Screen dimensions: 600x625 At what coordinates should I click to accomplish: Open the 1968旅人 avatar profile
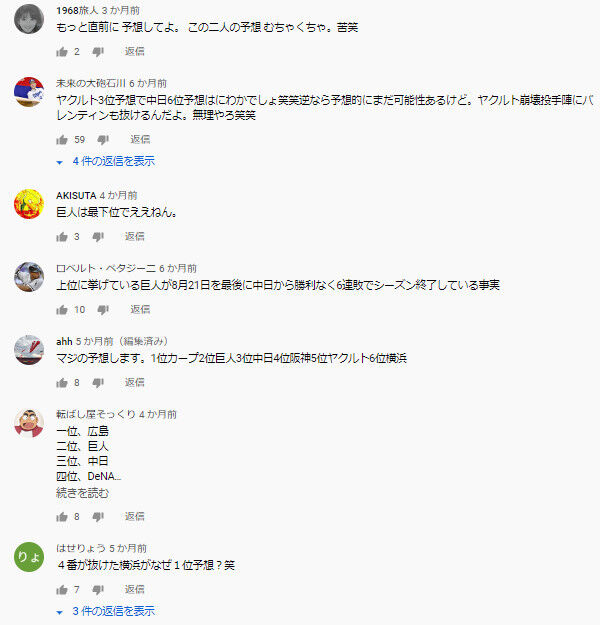pyautogui.click(x=29, y=19)
